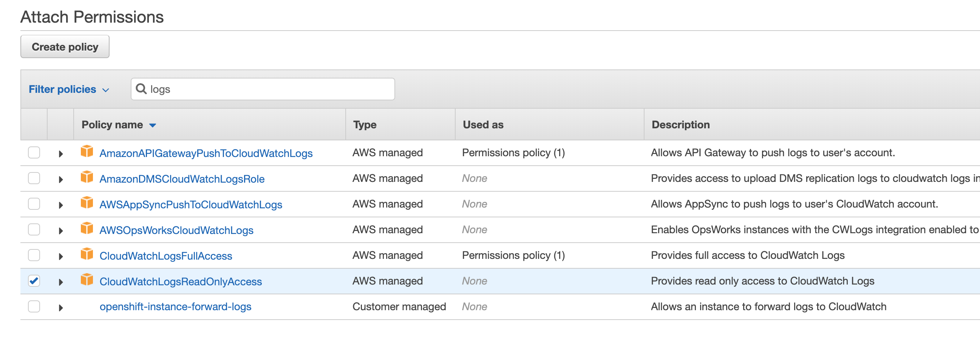This screenshot has height=360, width=980.
Task: Click the magnifier icon in the search box
Action: coord(141,89)
